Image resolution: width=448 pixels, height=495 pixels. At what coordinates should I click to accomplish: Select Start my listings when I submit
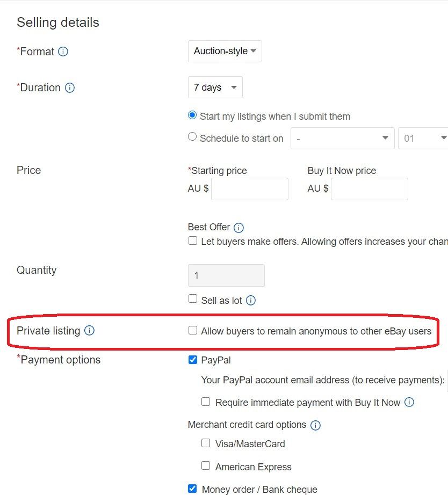[192, 115]
